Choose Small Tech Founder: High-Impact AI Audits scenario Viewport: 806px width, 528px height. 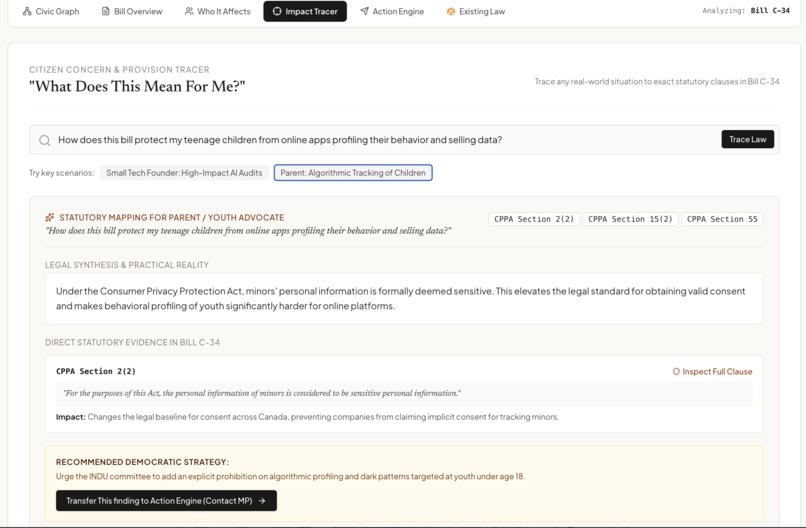(x=184, y=173)
